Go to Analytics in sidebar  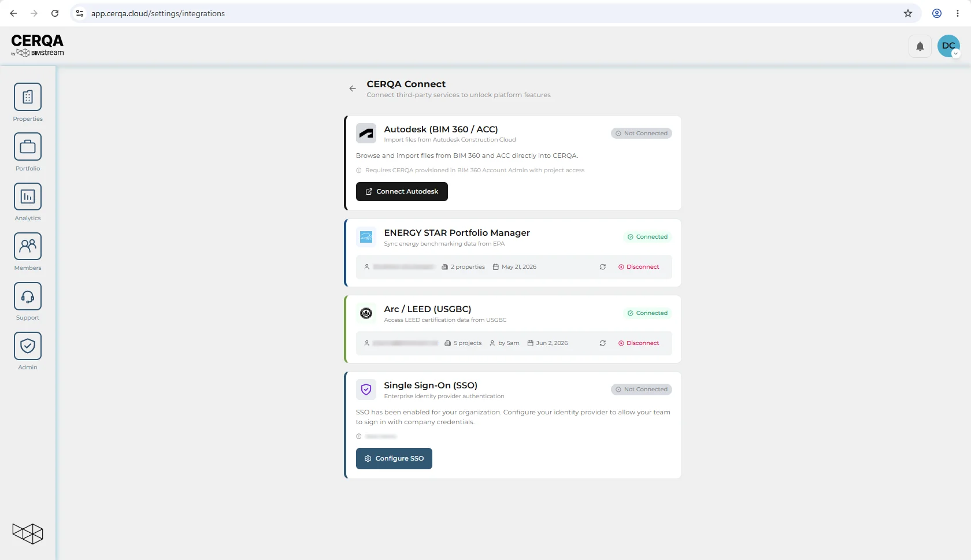[28, 202]
